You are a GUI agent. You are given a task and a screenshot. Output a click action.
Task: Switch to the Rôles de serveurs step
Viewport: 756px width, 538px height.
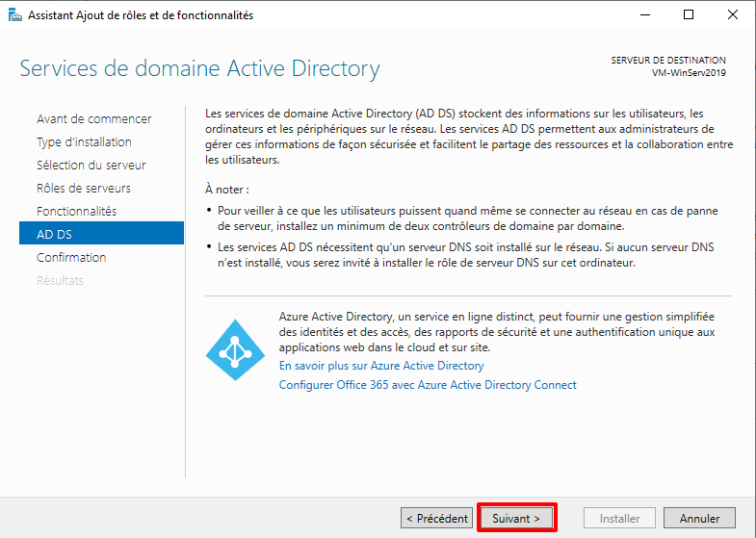[x=83, y=189]
